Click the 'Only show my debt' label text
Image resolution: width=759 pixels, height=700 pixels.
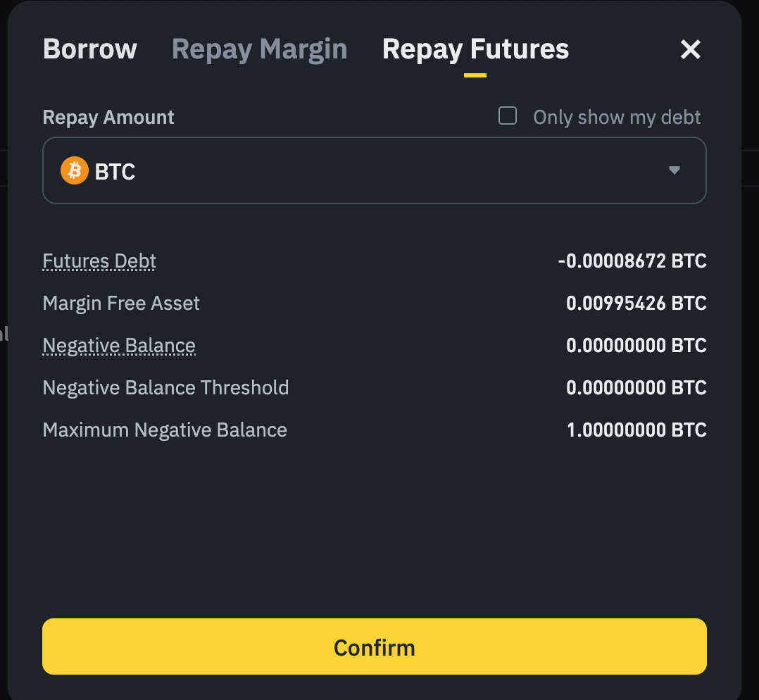tap(617, 117)
